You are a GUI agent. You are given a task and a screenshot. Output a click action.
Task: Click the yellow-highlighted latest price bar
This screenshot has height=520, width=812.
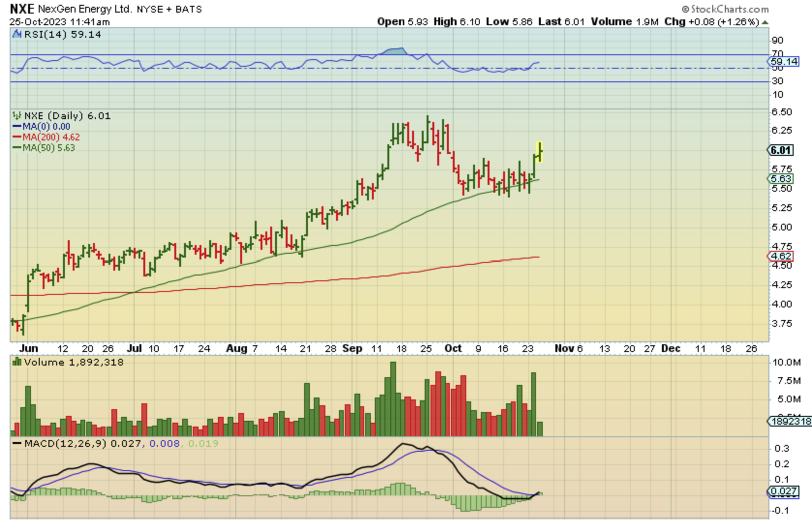click(x=540, y=152)
